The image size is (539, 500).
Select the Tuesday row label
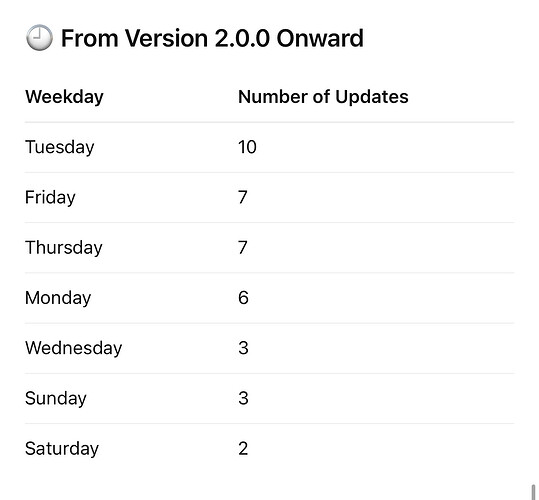pyautogui.click(x=59, y=147)
